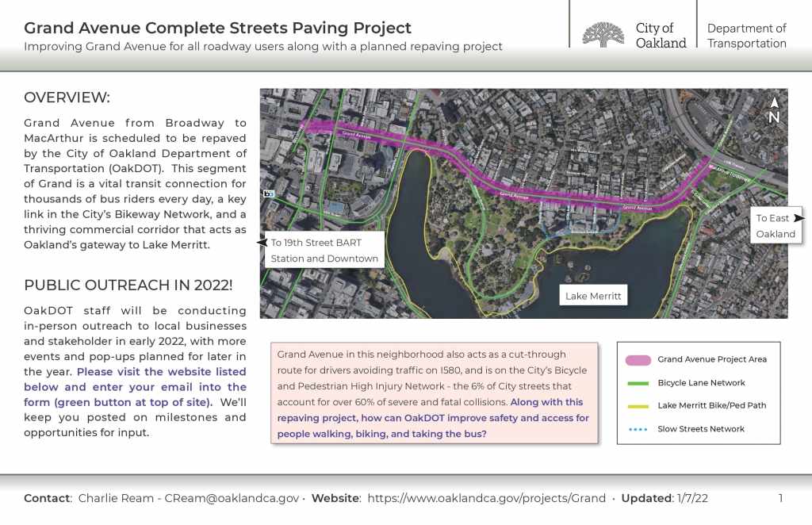The width and height of the screenshot is (812, 525).
Task: Click the small BART station icon on the map
Action: pos(269,194)
